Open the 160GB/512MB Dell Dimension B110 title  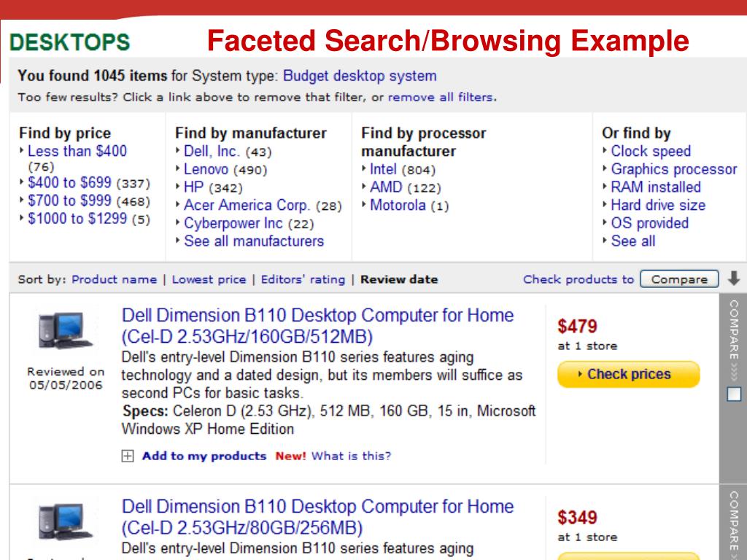point(318,326)
